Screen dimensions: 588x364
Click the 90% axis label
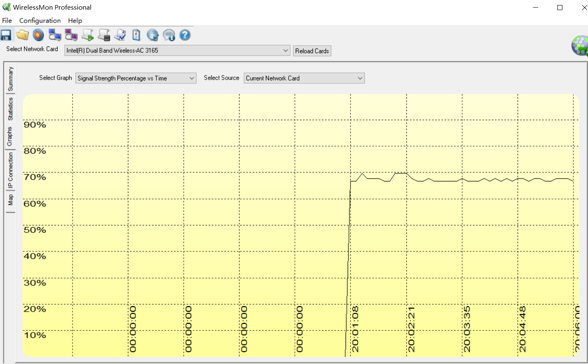[35, 125]
